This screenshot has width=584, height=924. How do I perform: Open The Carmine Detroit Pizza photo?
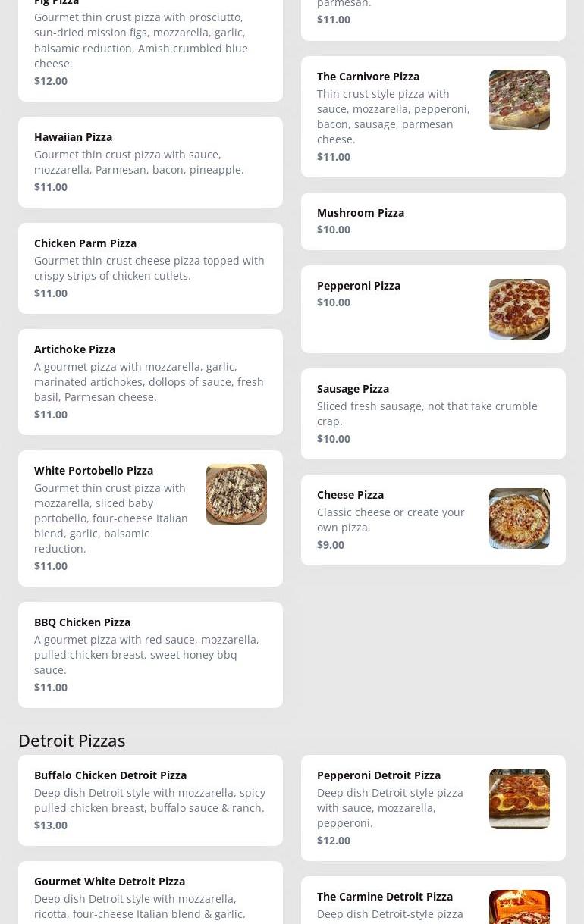pos(519,907)
